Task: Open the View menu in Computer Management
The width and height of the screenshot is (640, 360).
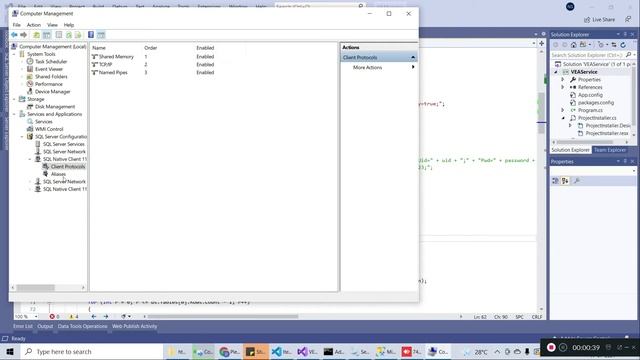Action: [x=52, y=25]
